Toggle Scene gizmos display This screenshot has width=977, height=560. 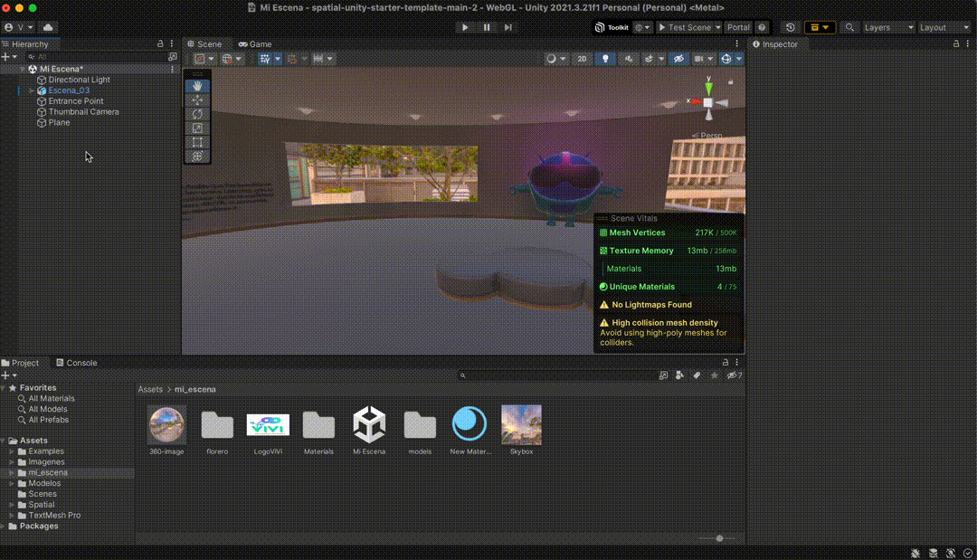(726, 59)
